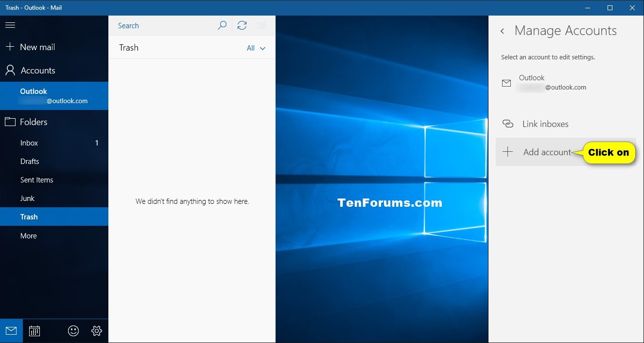Show More folders
The width and height of the screenshot is (644, 343).
(54, 236)
